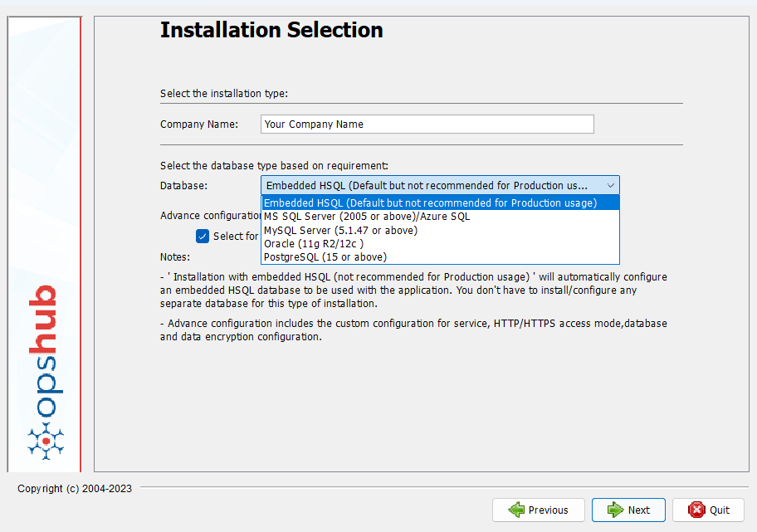Click the Advance configuration label text
The width and height of the screenshot is (757, 532).
[x=209, y=216]
